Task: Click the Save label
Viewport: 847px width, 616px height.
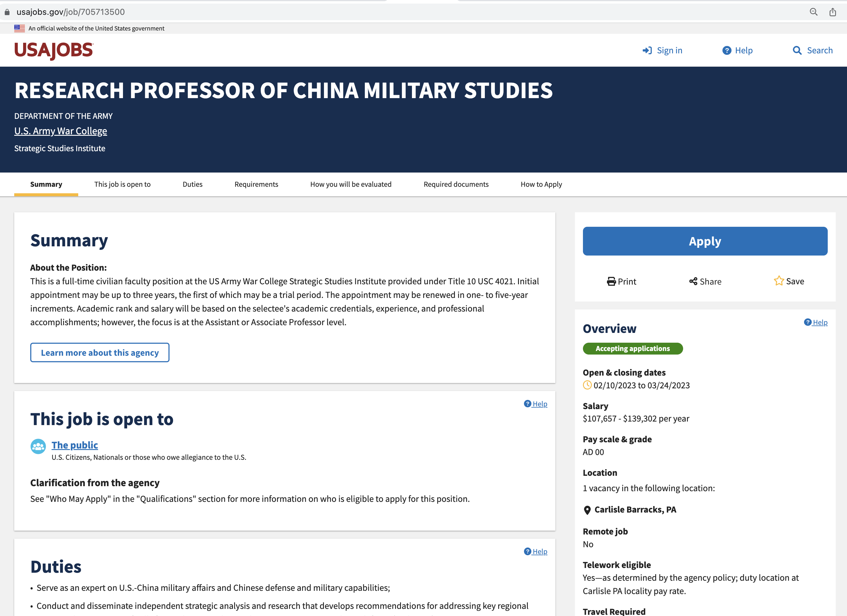Action: [795, 281]
